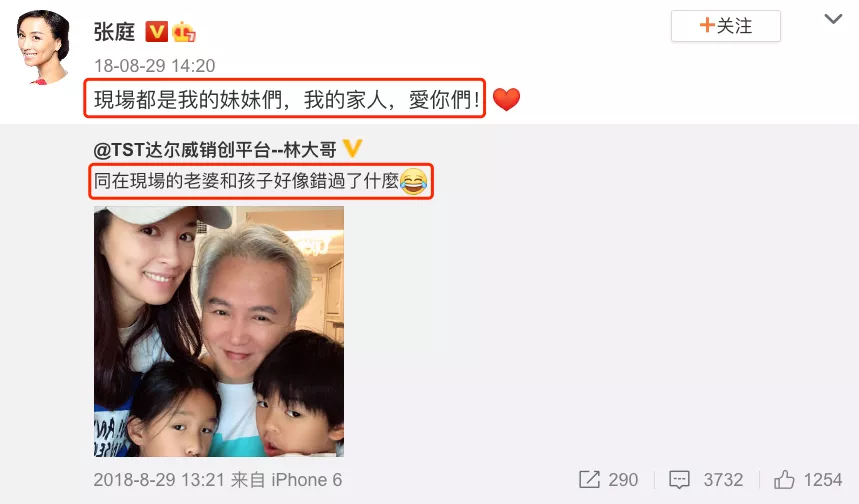
Task: Click the laughing-crying emoji in repost
Action: click(414, 181)
